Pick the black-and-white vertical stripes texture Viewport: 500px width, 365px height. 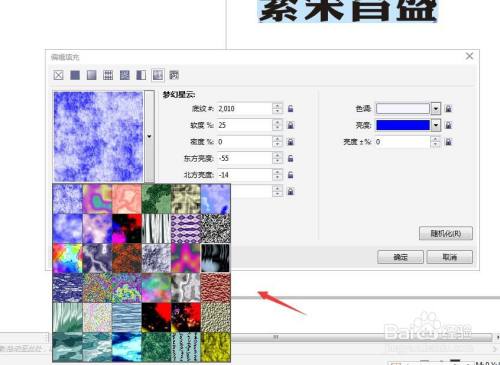pyautogui.click(x=156, y=229)
